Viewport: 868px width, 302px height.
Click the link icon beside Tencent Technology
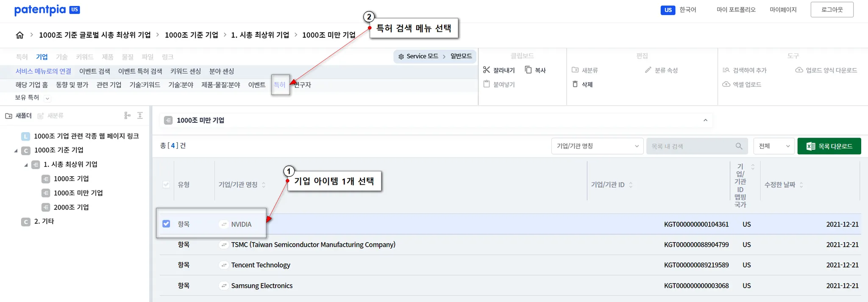click(x=223, y=265)
